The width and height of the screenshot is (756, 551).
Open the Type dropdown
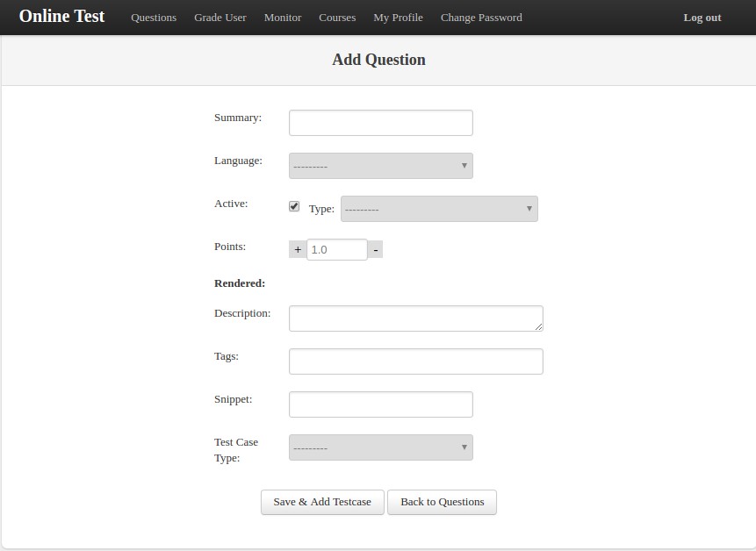[439, 209]
